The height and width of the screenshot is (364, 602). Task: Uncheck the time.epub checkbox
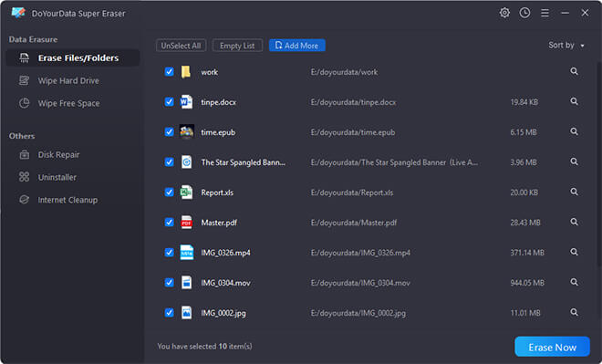click(x=170, y=132)
